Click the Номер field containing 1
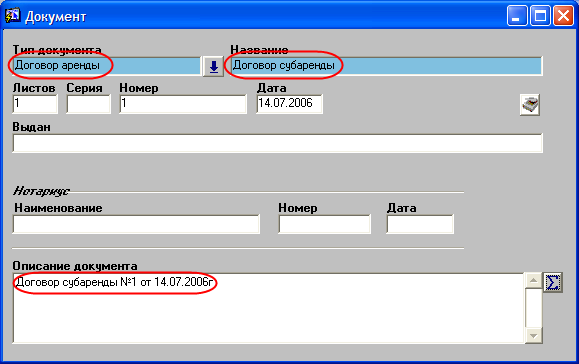Screen dimensions: 579x364 click(x=183, y=104)
